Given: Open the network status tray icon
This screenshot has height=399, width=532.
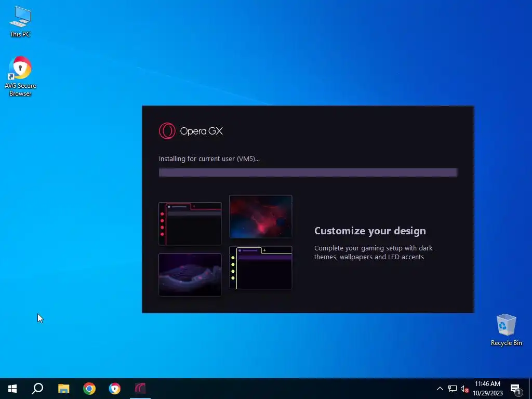Looking at the screenshot, I should pyautogui.click(x=453, y=389).
